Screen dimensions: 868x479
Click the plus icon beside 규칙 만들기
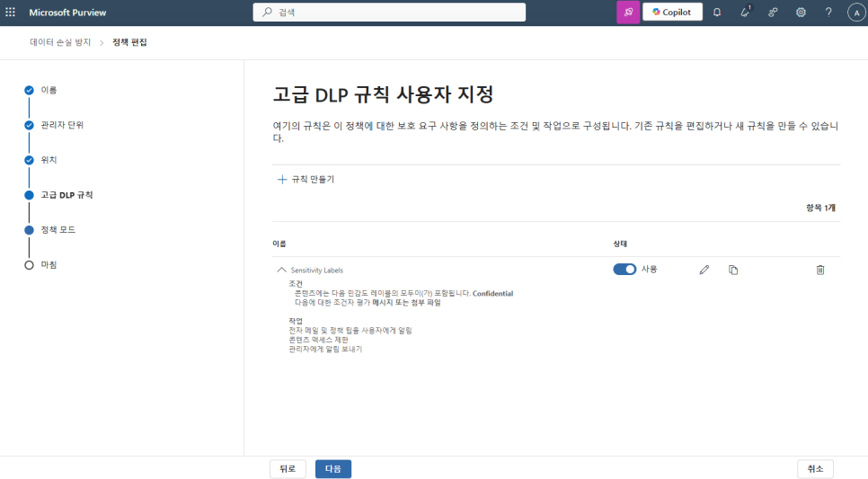(282, 180)
